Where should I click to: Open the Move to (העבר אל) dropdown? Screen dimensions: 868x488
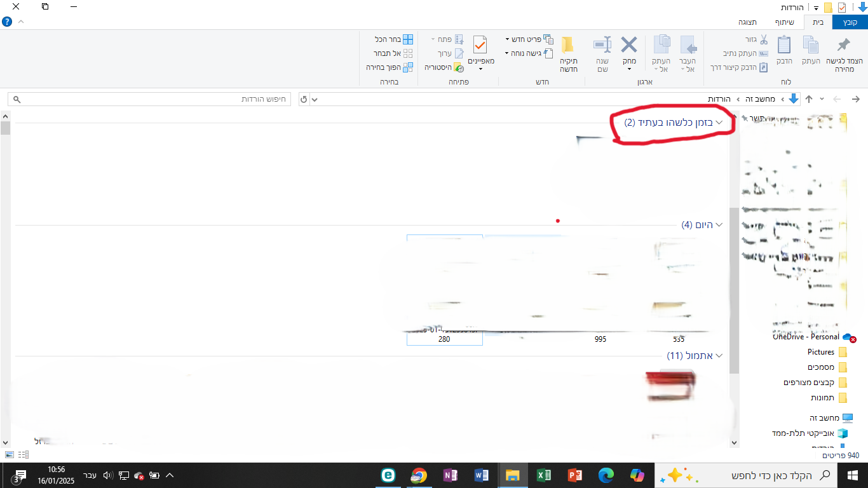[689, 54]
